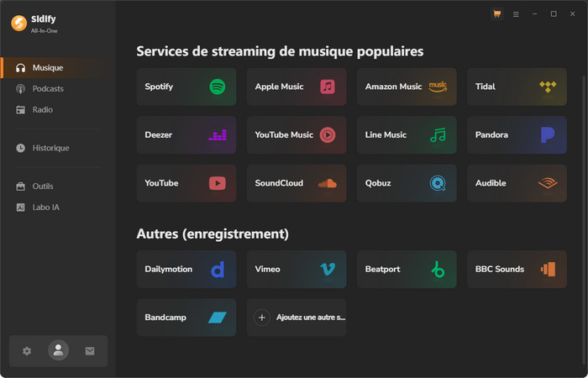
Task: Click the mail envelope icon
Action: point(90,351)
